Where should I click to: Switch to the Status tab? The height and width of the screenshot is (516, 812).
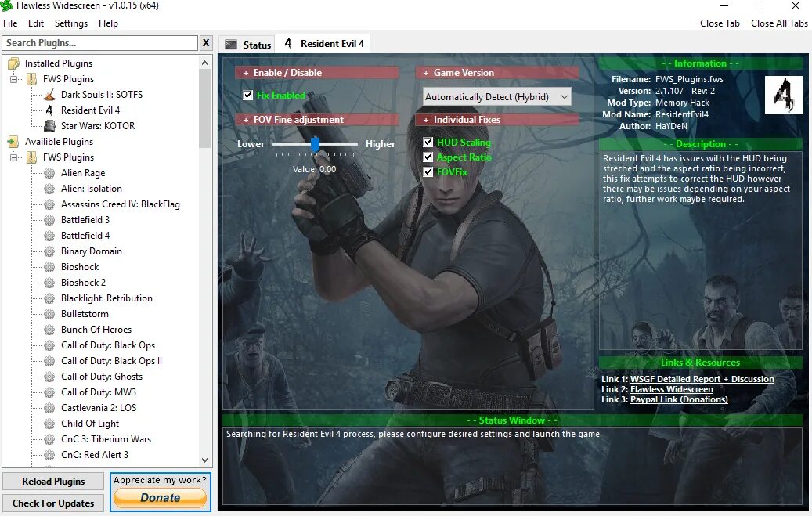tap(247, 45)
